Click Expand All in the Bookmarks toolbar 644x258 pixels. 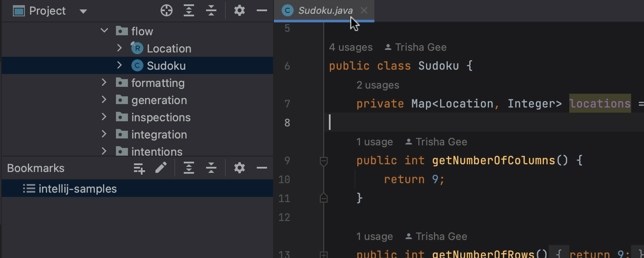click(x=189, y=168)
